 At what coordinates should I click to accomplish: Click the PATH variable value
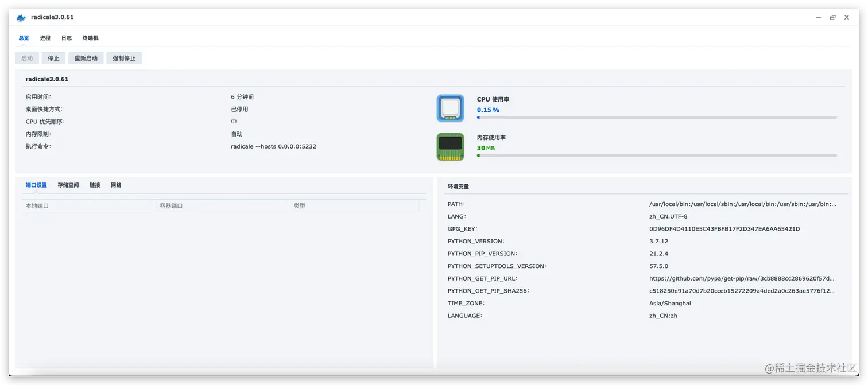pyautogui.click(x=742, y=204)
